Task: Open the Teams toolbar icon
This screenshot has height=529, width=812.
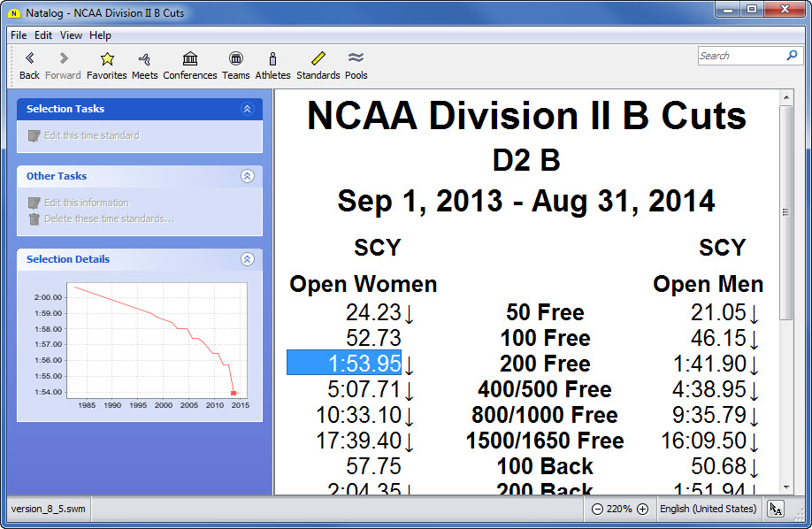Action: click(235, 58)
